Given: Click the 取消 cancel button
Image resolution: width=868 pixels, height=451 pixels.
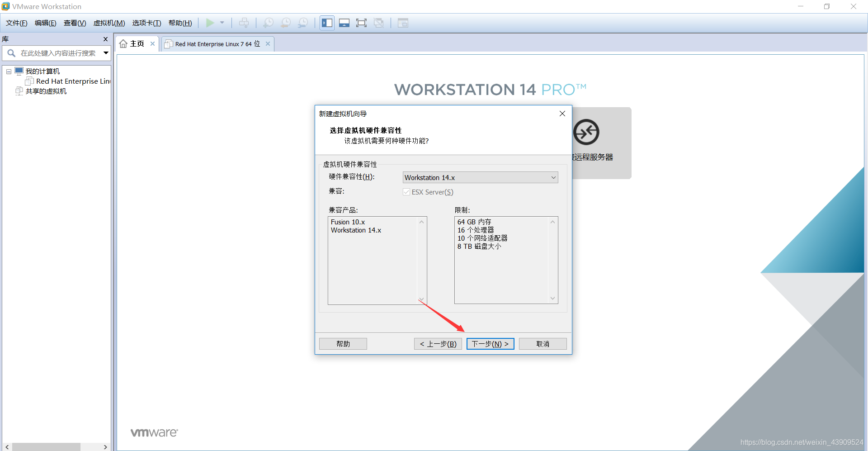Looking at the screenshot, I should [x=543, y=344].
